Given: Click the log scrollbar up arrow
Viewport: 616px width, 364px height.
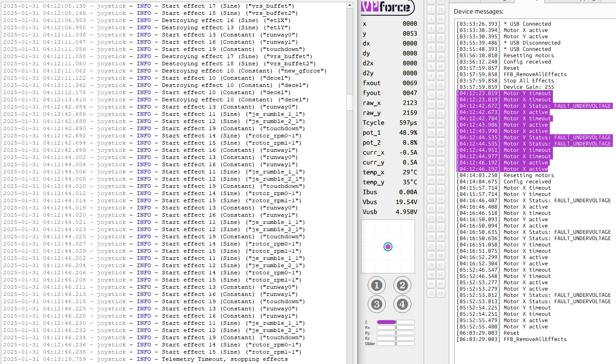Looking at the screenshot, I should coord(350,5).
